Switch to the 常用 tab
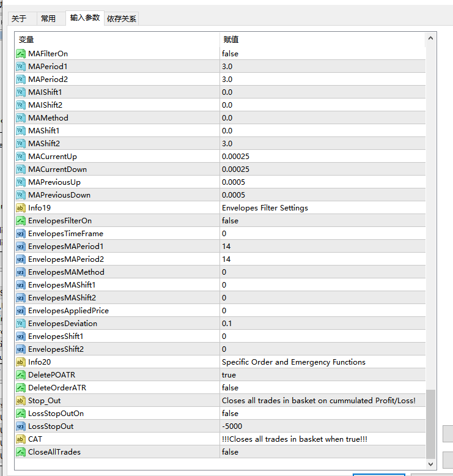This screenshot has height=476, width=453. coord(51,19)
